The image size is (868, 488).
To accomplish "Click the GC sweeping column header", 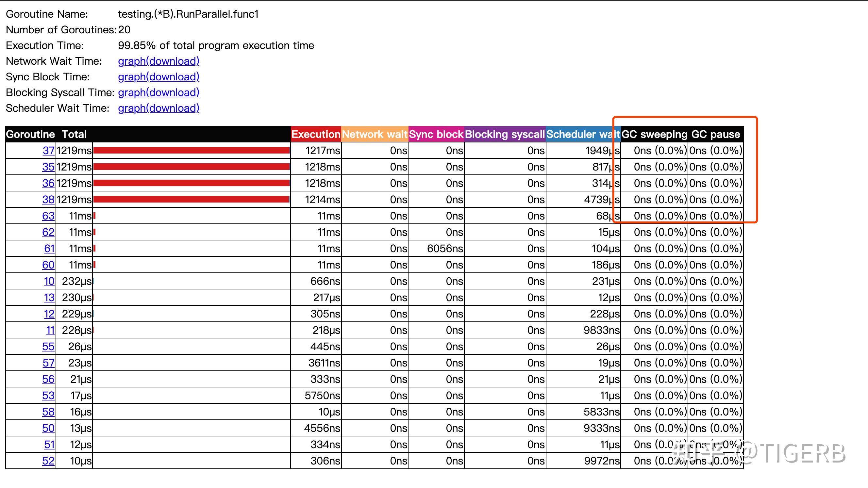I will click(654, 134).
